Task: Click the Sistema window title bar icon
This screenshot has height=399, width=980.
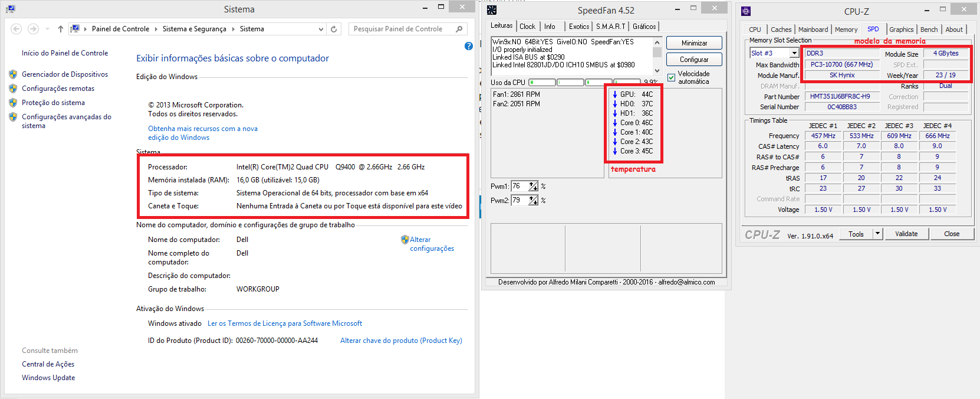Action: tap(10, 9)
